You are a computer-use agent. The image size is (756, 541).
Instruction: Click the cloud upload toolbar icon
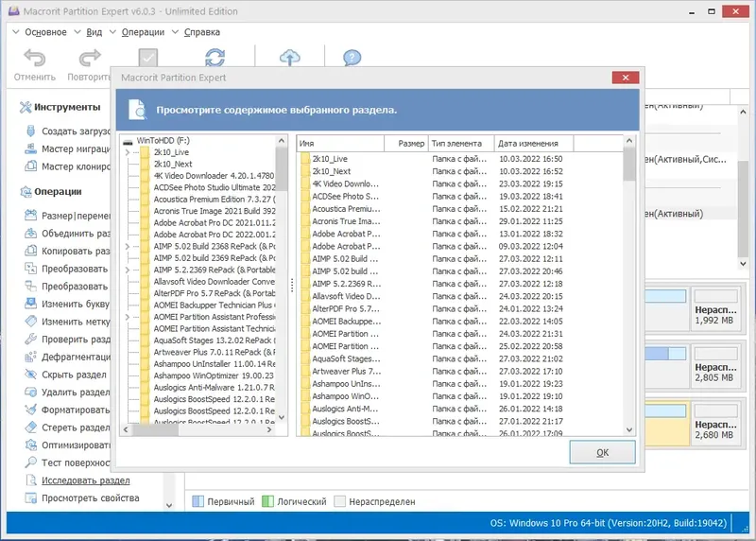290,58
